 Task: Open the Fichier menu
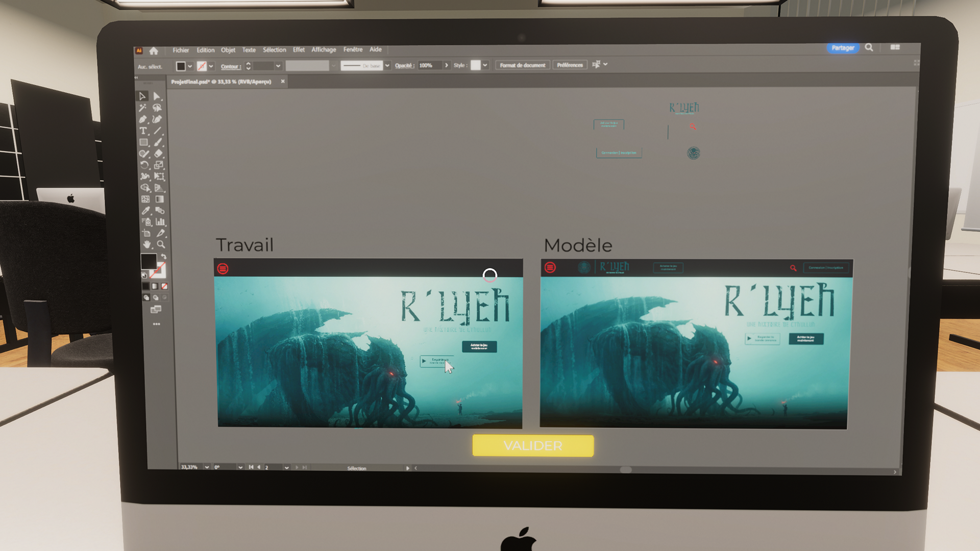coord(181,50)
